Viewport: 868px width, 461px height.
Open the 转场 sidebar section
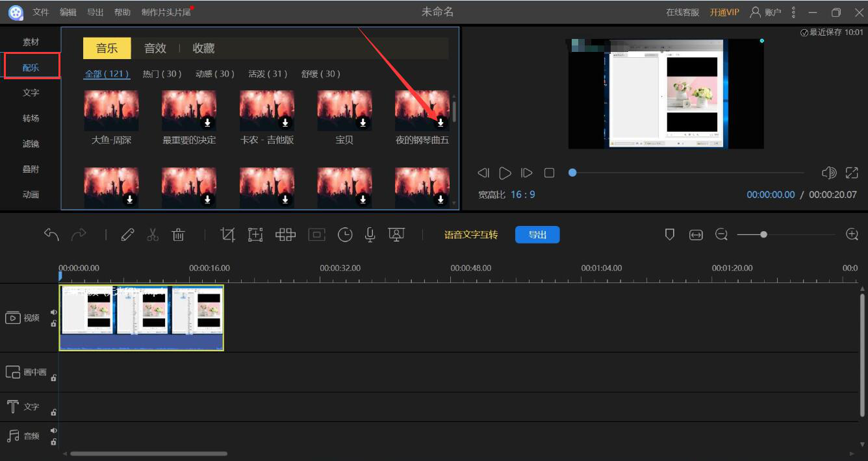[31, 118]
